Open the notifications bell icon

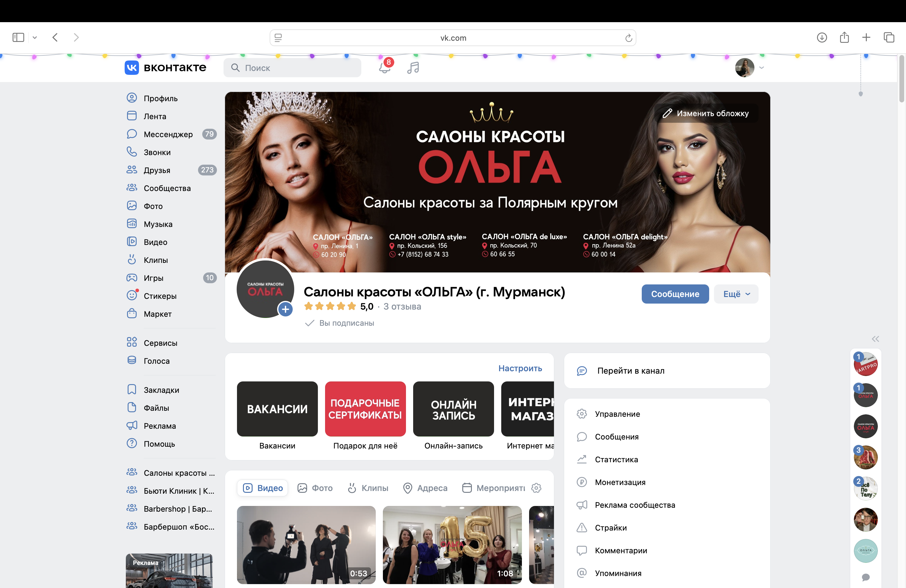384,68
